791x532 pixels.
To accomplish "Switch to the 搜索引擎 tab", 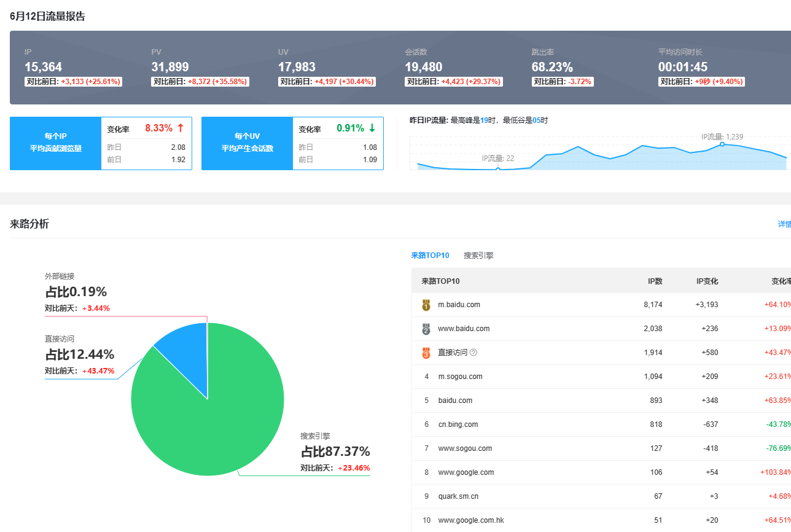I will coord(478,256).
